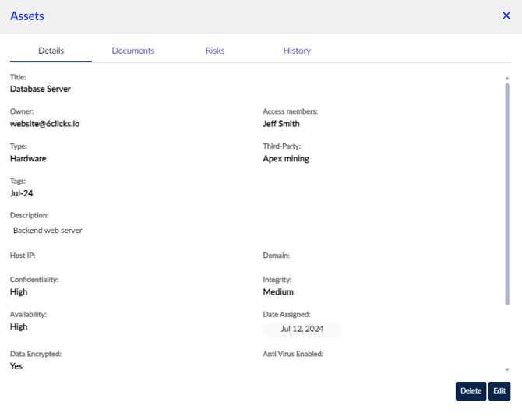
Task: Click the Database Server title text
Action: (41, 89)
